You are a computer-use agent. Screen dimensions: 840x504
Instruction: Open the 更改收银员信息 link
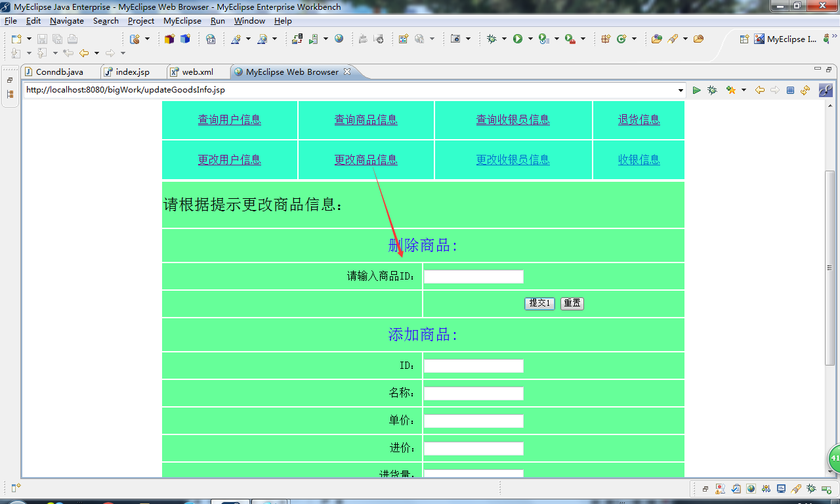tap(513, 159)
